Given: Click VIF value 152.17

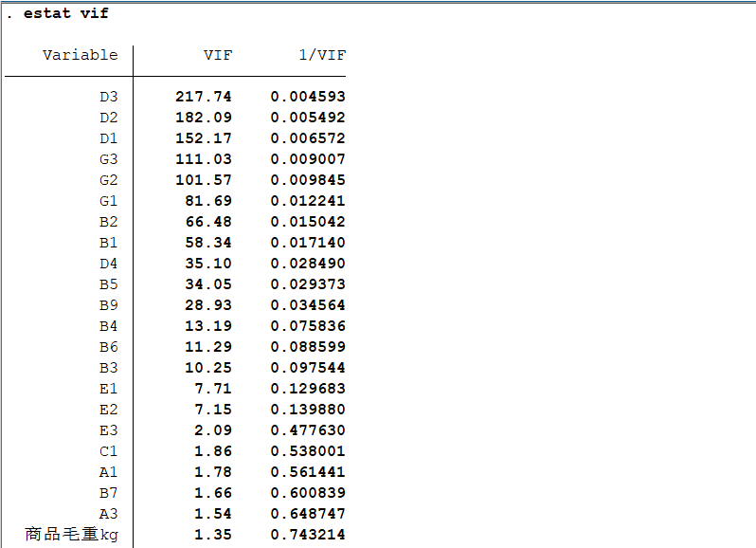Looking at the screenshot, I should [x=204, y=138].
